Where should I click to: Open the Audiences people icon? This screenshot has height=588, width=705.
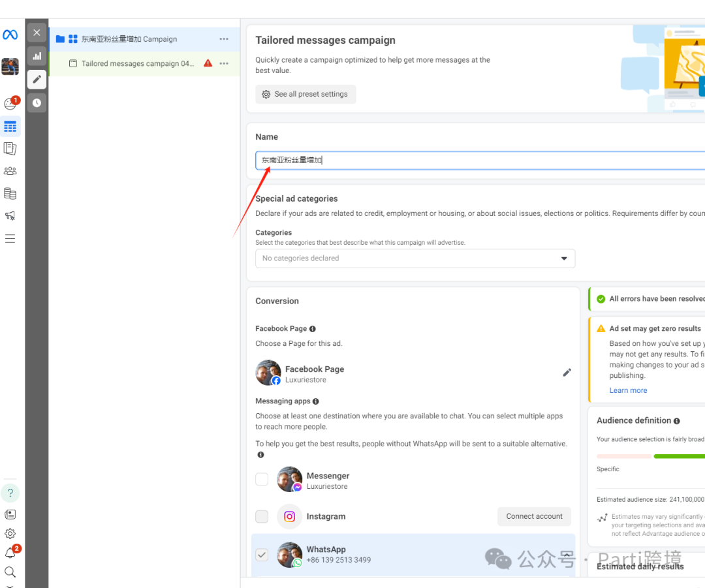point(10,171)
